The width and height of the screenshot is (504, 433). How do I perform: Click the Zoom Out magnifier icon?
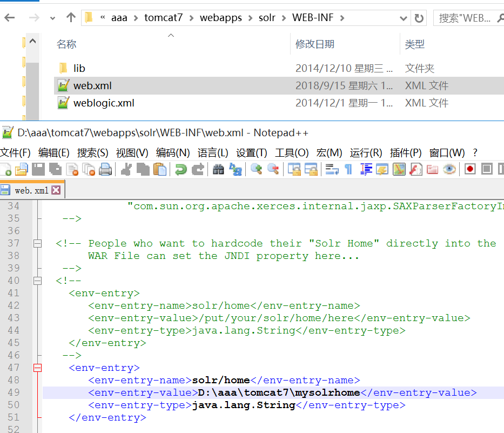pos(273,169)
